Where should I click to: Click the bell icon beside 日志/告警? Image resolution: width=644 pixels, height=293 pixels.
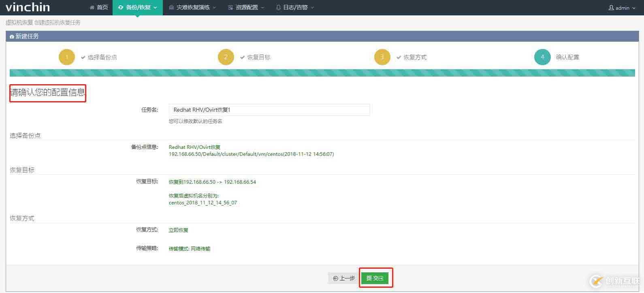click(x=278, y=7)
